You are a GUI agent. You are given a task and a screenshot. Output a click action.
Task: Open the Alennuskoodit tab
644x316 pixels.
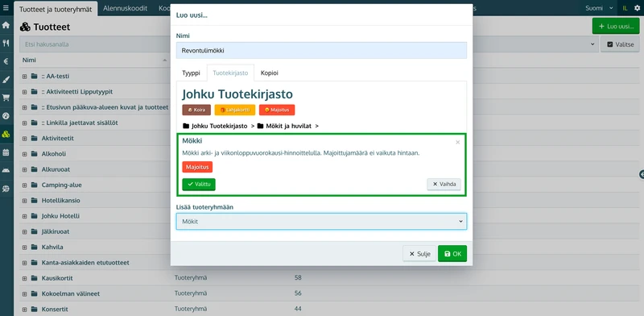pos(126,8)
